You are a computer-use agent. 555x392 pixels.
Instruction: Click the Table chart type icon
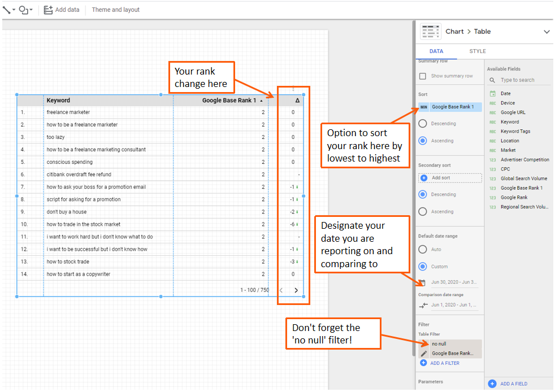pos(431,32)
